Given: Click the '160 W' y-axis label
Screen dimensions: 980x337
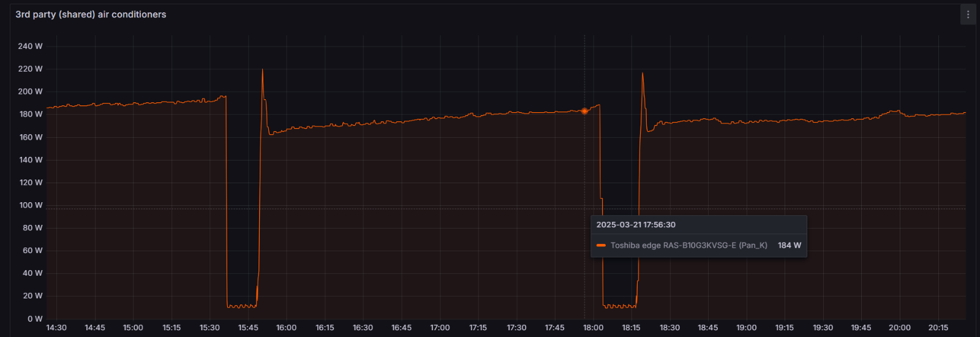Looking at the screenshot, I should point(31,137).
